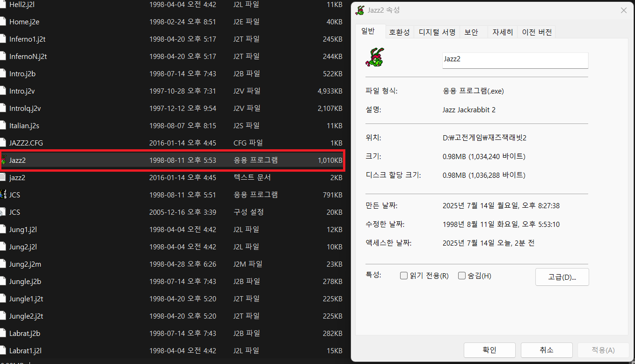This screenshot has height=364, width=635.
Task: Click the Intro.j2v file icon
Action: point(4,91)
